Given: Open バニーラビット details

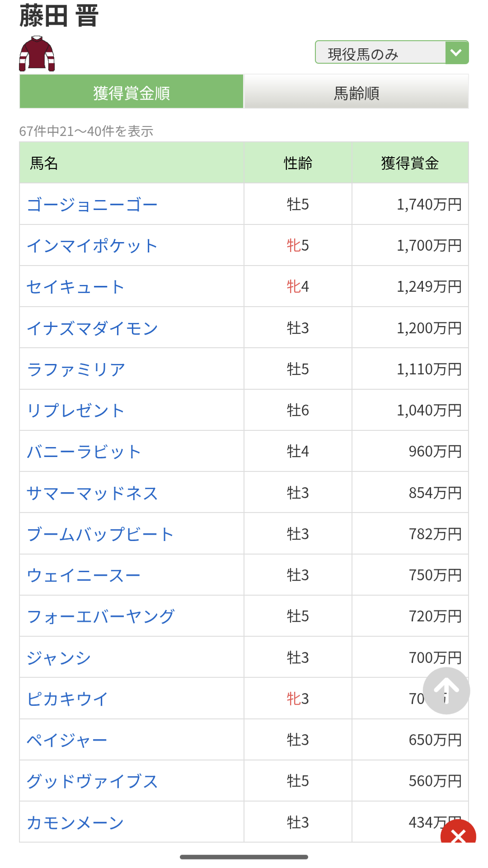Looking at the screenshot, I should pos(84,452).
